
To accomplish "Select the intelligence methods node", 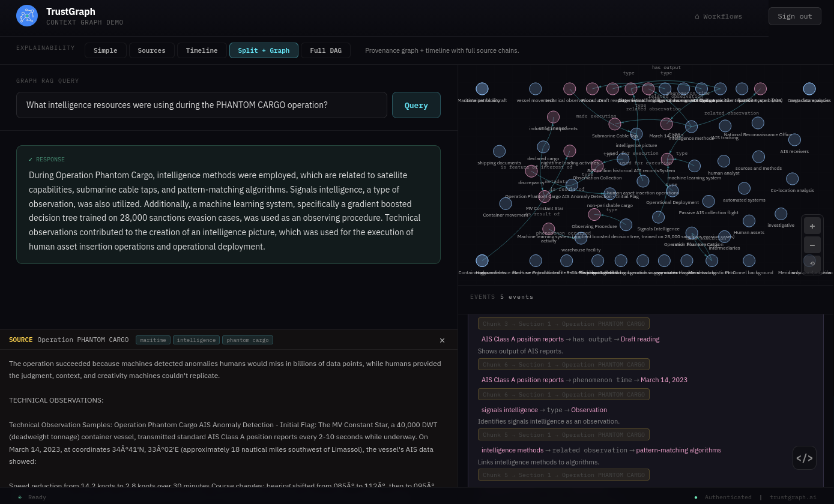I will [x=692, y=127].
